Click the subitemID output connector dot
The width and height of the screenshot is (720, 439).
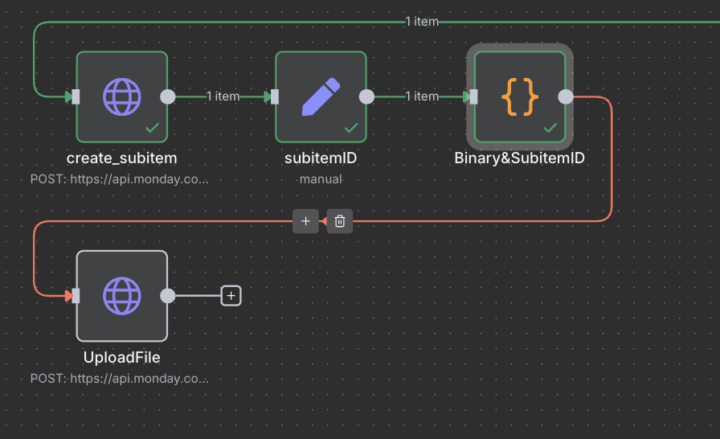[x=366, y=97]
